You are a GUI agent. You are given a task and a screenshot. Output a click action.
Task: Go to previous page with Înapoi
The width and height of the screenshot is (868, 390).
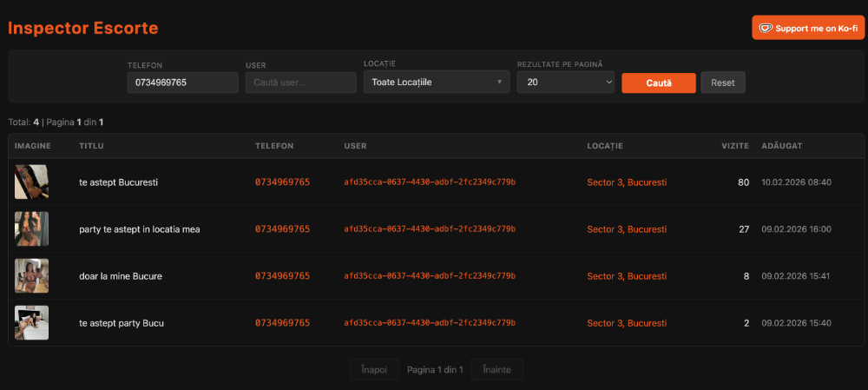pyautogui.click(x=374, y=370)
